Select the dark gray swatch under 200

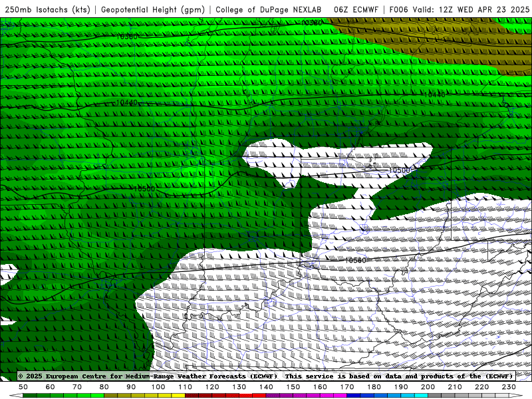coord(435,396)
